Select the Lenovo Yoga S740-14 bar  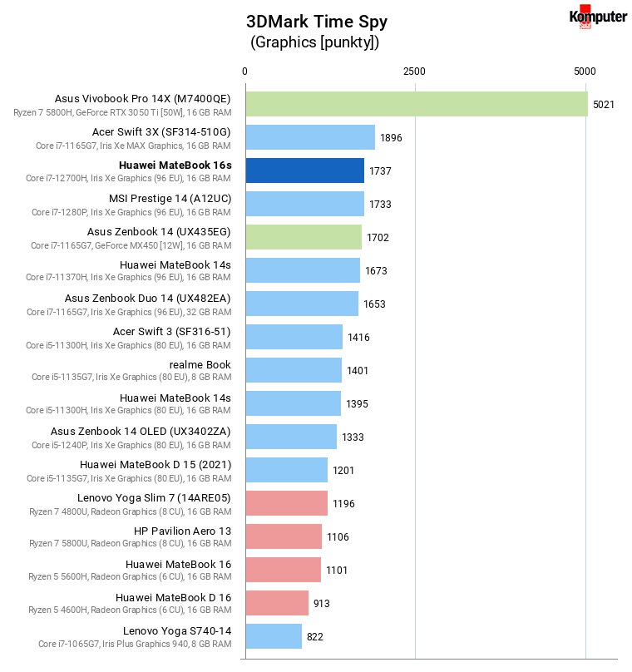(274, 636)
